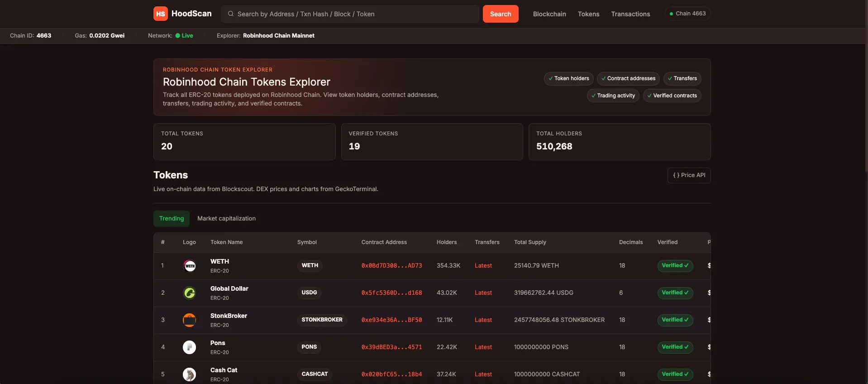Click the orange Search button
Screen dimensions: 868x384
tap(501, 14)
